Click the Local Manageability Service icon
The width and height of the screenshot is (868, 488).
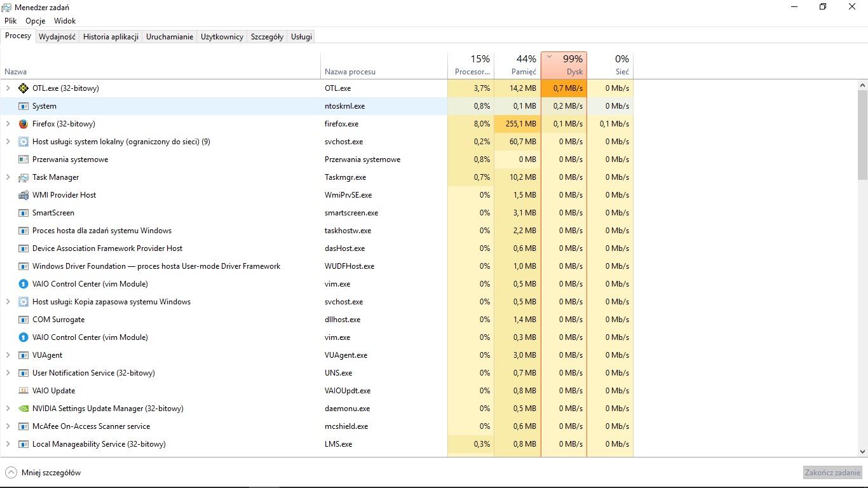click(24, 444)
